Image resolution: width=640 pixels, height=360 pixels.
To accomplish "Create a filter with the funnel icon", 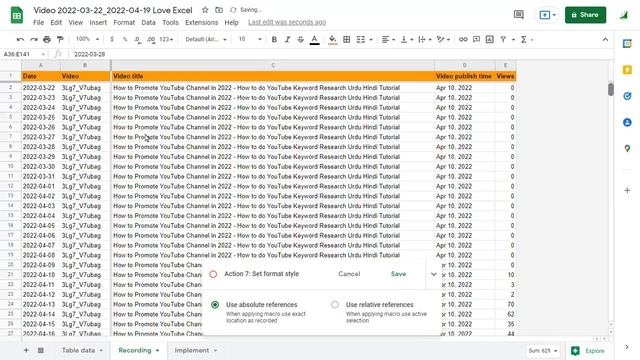I will click(x=503, y=40).
